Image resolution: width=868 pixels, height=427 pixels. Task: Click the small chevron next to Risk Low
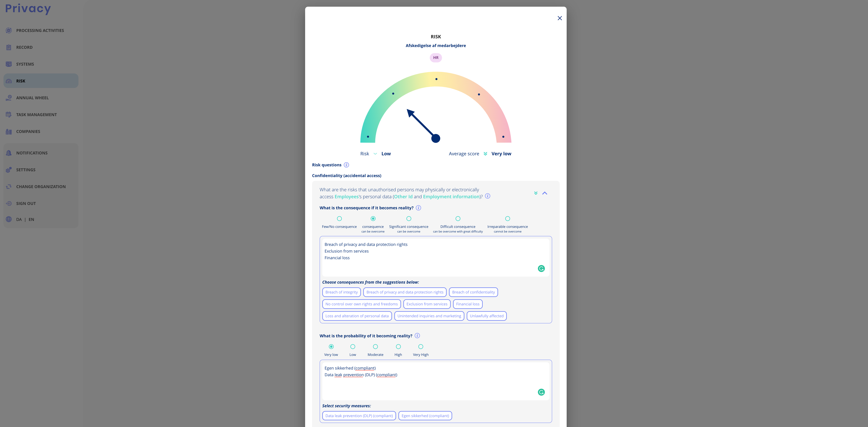375,154
